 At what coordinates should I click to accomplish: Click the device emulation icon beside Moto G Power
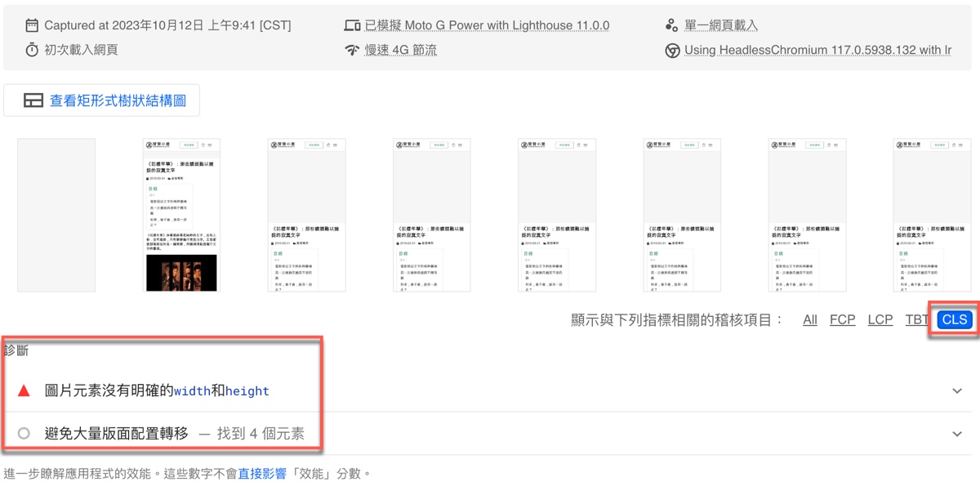[x=352, y=25]
